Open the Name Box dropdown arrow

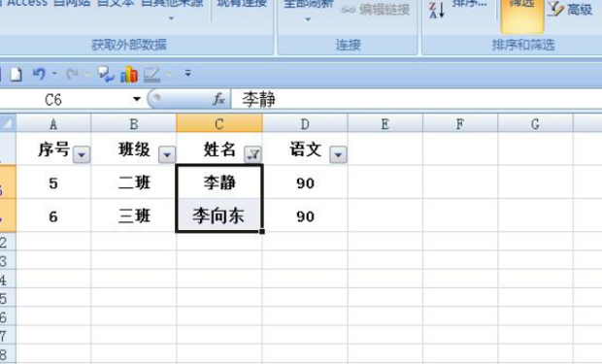pyautogui.click(x=137, y=99)
